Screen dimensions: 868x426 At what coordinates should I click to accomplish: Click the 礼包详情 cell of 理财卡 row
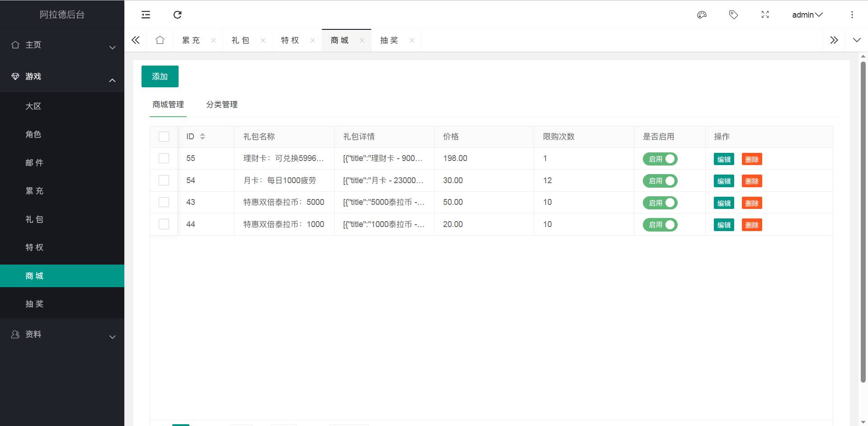coord(384,158)
